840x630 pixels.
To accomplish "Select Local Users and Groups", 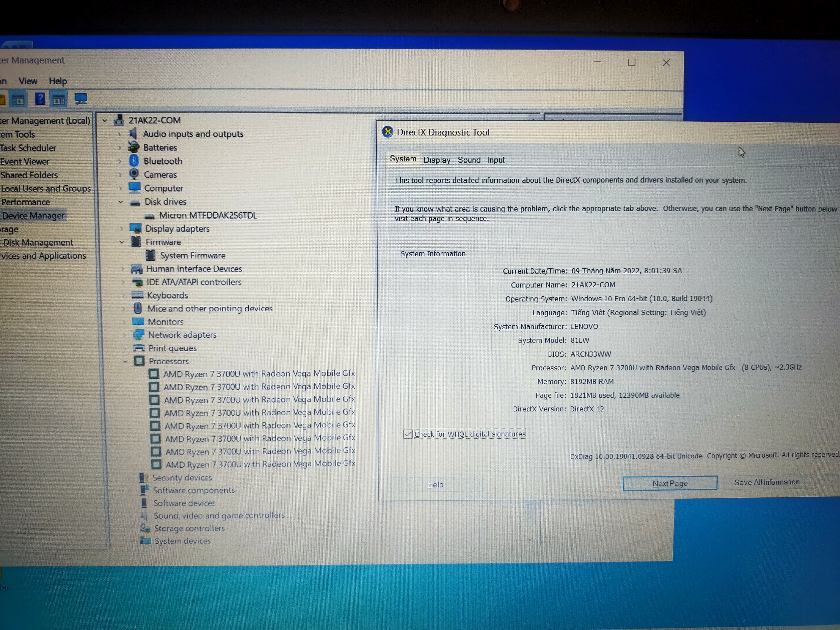I will coord(46,188).
